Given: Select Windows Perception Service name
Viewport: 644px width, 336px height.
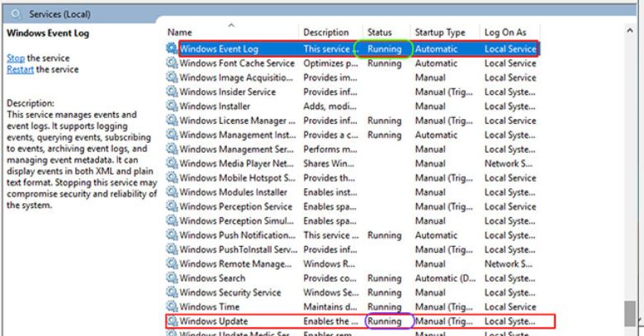Looking at the screenshot, I should pyautogui.click(x=236, y=206).
